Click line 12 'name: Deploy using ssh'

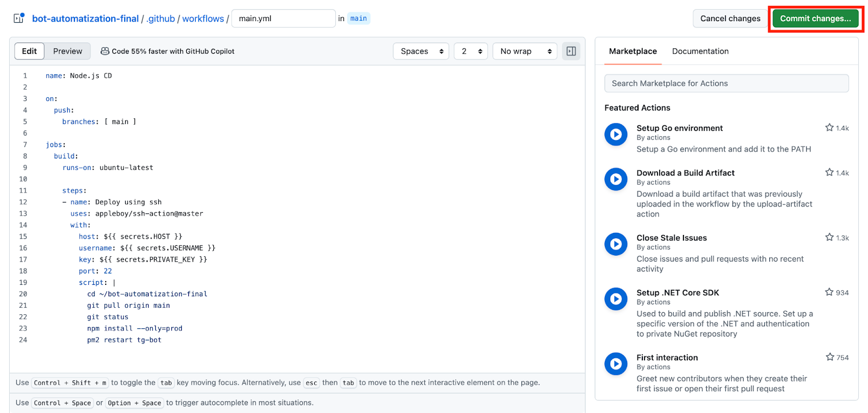click(x=116, y=202)
